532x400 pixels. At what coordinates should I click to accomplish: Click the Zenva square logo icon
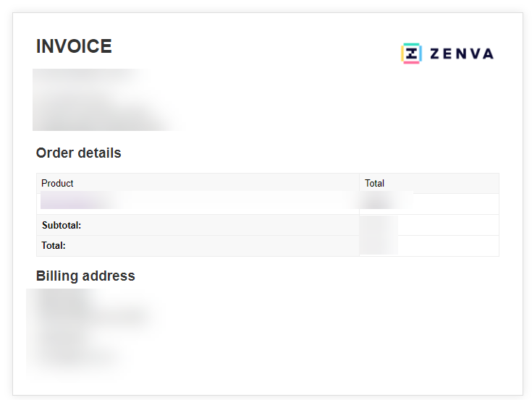click(411, 54)
